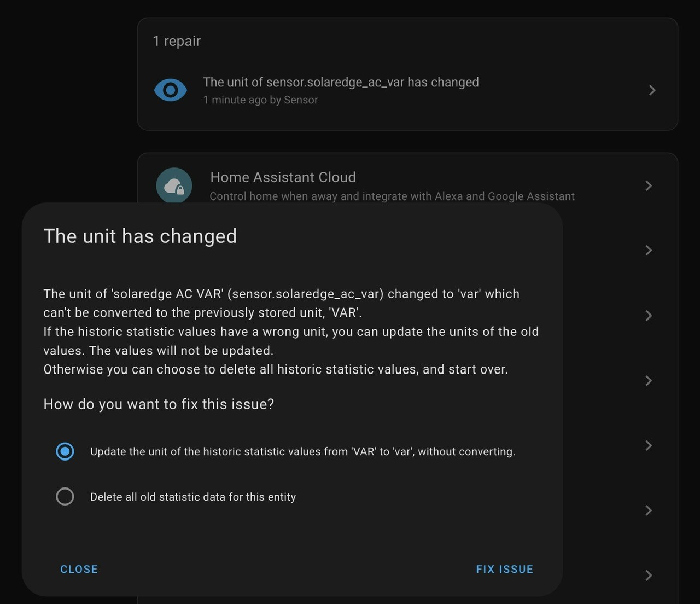Select the 'Delete all old statistic data' radio button
The width and height of the screenshot is (700, 604).
[65, 496]
